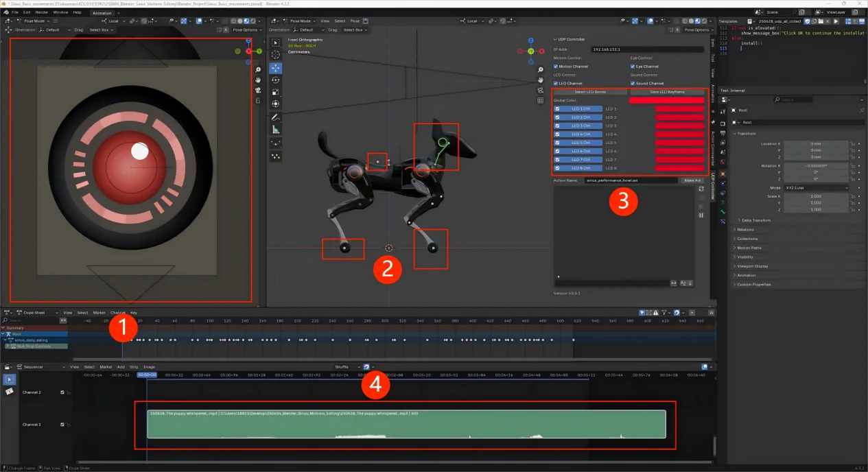The image size is (868, 472).
Task: Collapse the Transform panel
Action: (x=745, y=134)
